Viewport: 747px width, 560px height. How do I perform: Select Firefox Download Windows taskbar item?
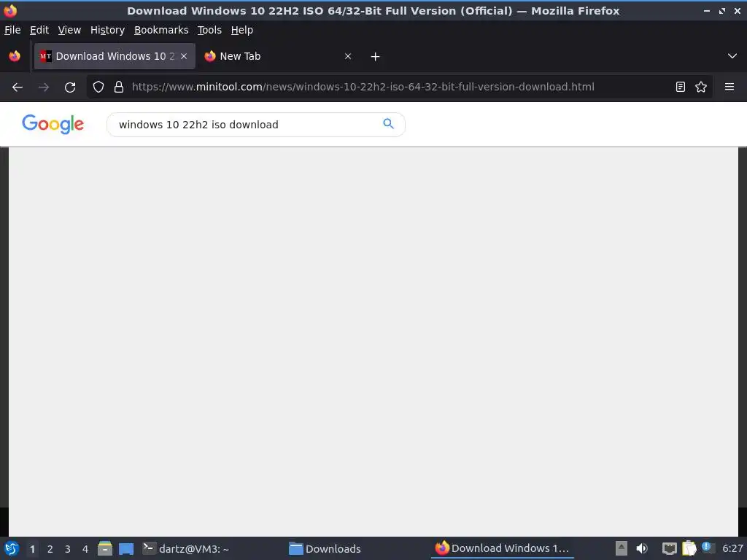tap(502, 548)
